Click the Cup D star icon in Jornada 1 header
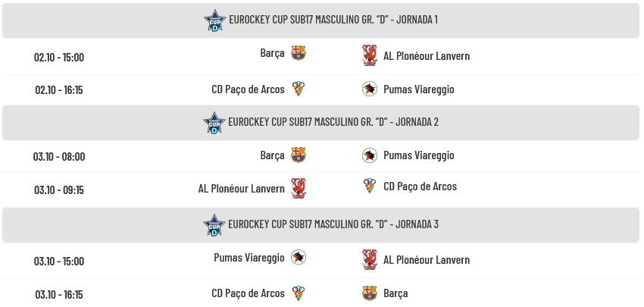Viewport: 644px width, 307px height. click(x=215, y=20)
